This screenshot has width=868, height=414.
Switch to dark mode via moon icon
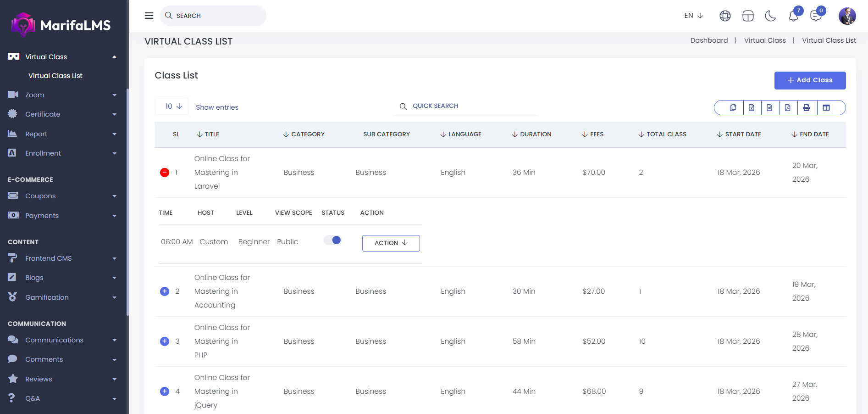click(x=770, y=16)
